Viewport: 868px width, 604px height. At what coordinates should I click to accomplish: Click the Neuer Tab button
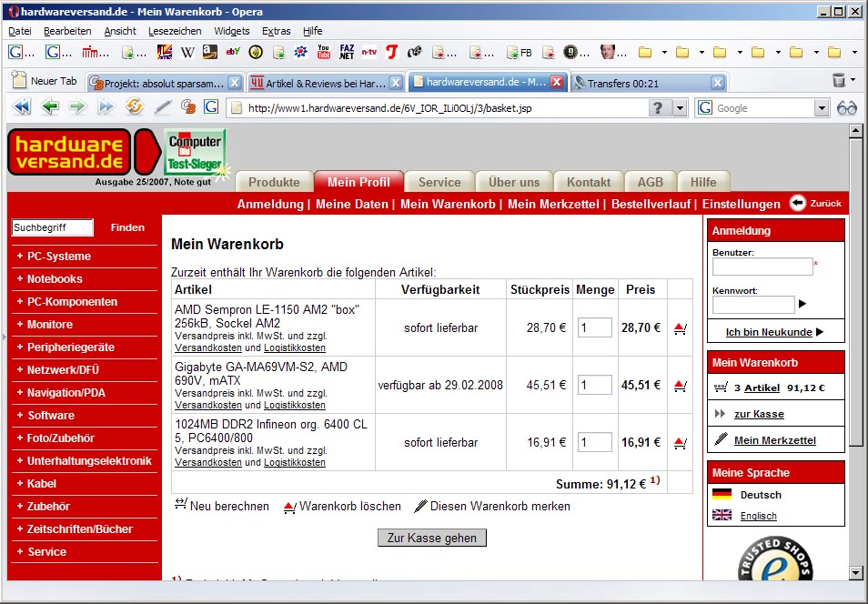[x=45, y=81]
